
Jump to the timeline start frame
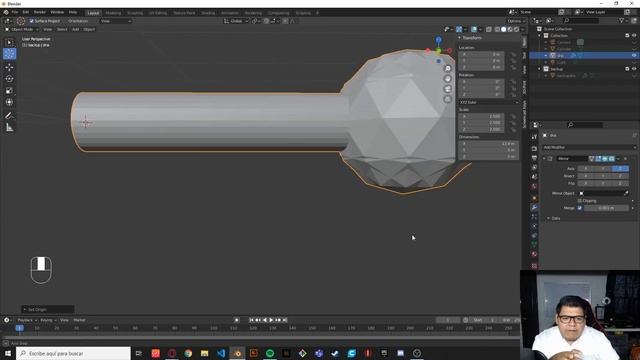pos(251,320)
